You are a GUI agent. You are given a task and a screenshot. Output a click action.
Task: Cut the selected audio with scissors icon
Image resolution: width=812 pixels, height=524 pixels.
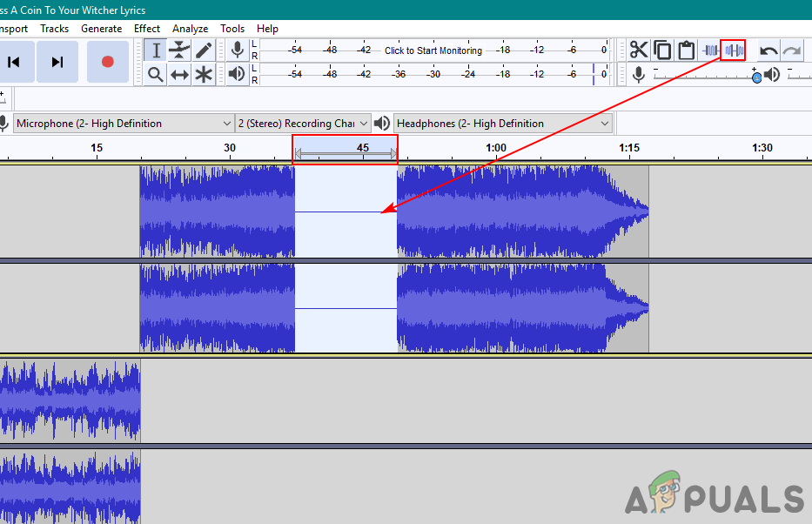(639, 50)
